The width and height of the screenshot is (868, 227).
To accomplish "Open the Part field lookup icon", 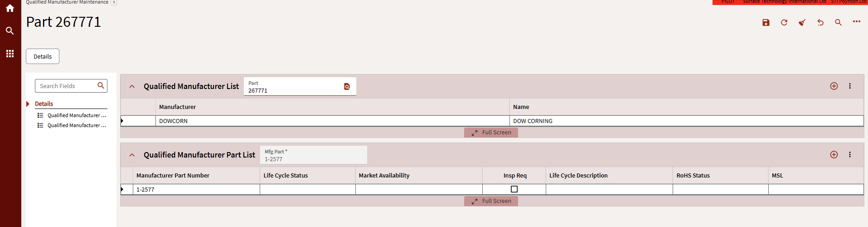I will point(347,87).
